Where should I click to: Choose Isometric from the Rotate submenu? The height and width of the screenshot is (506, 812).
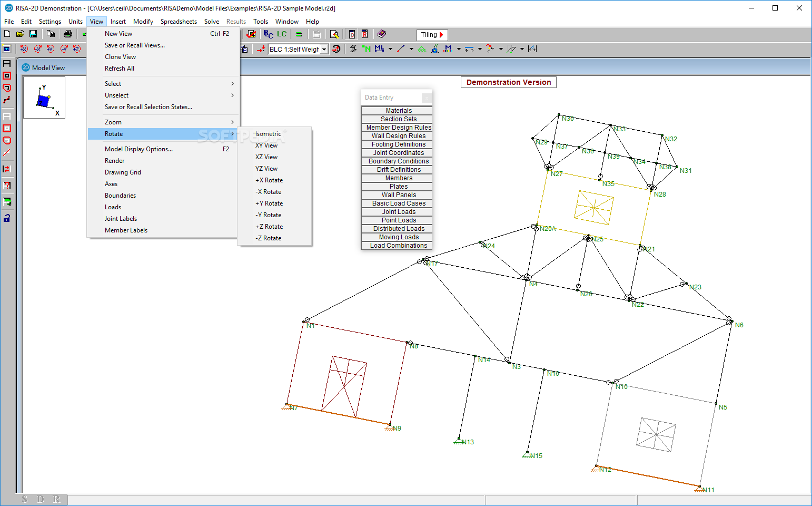pos(275,134)
